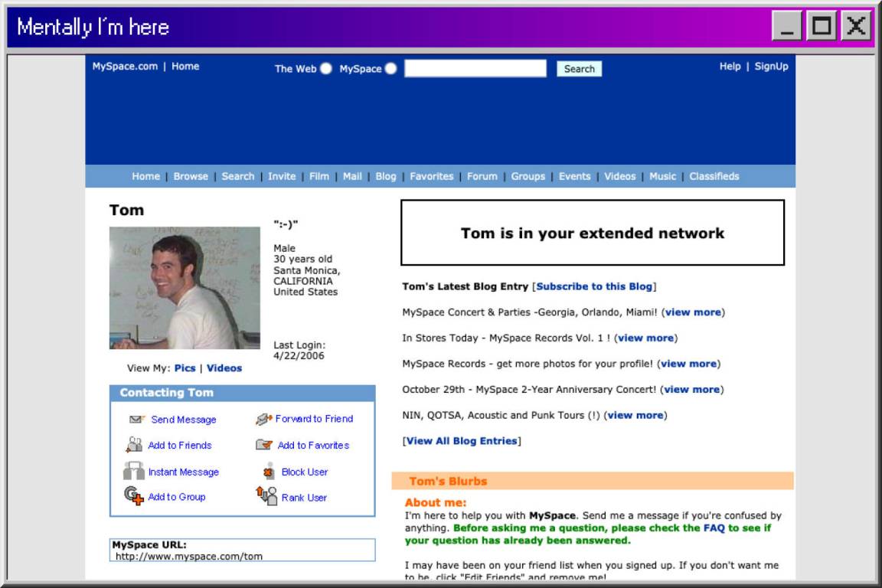Click the FAQ link in About me
882x588 pixels.
coord(714,528)
